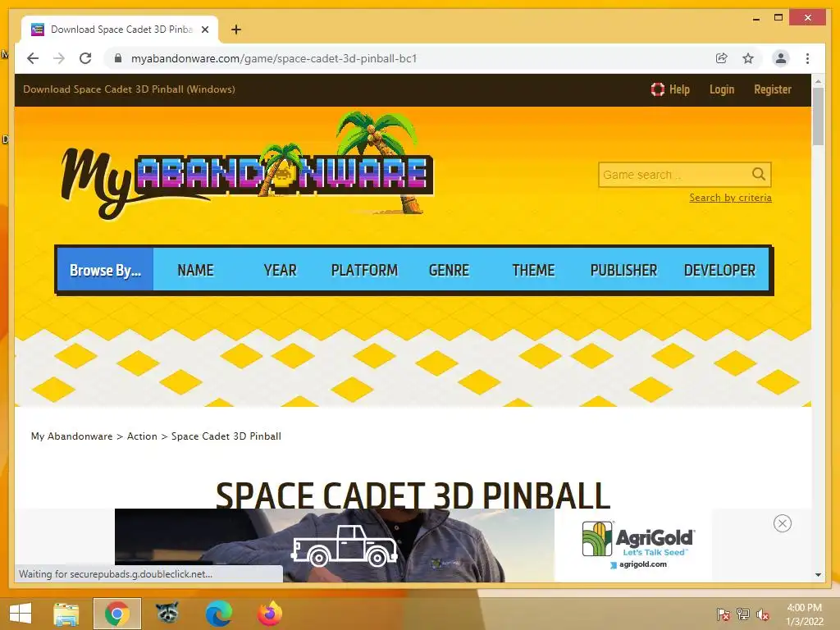Open the raccoon app on the taskbar
The image size is (840, 630).
(167, 614)
